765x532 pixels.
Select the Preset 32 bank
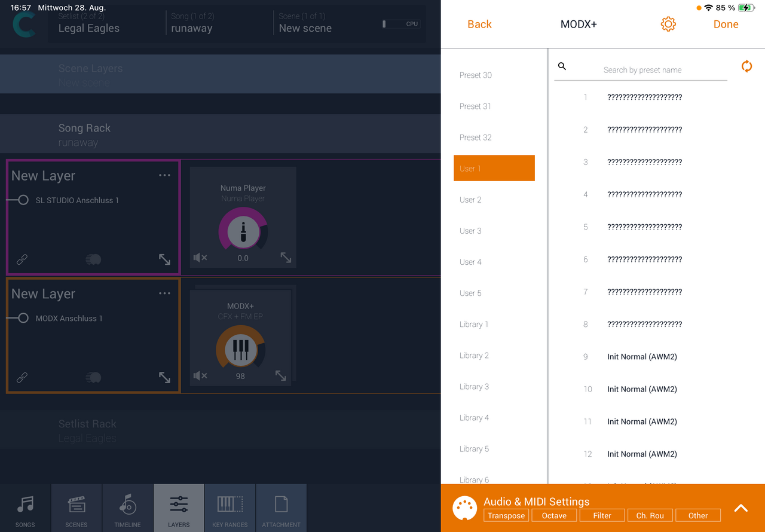494,137
